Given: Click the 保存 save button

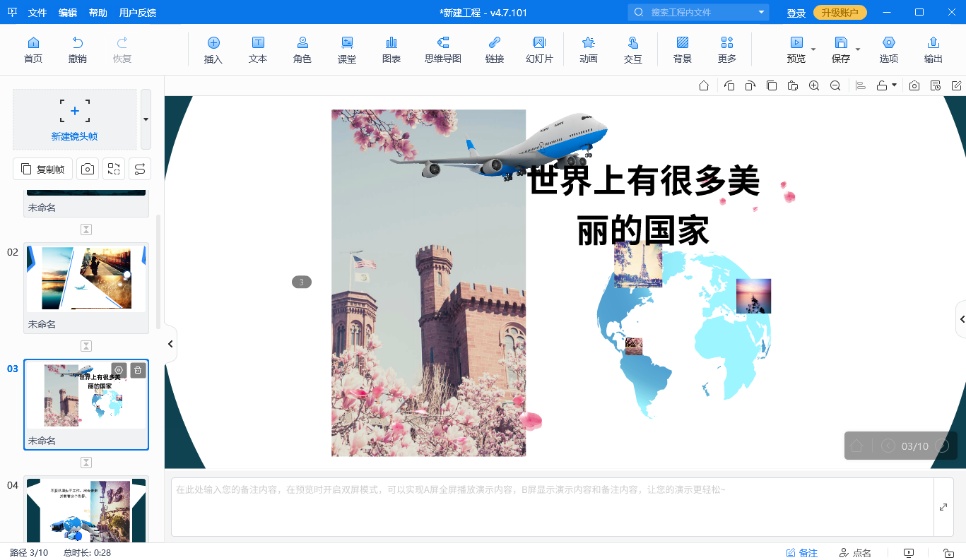Looking at the screenshot, I should (841, 50).
